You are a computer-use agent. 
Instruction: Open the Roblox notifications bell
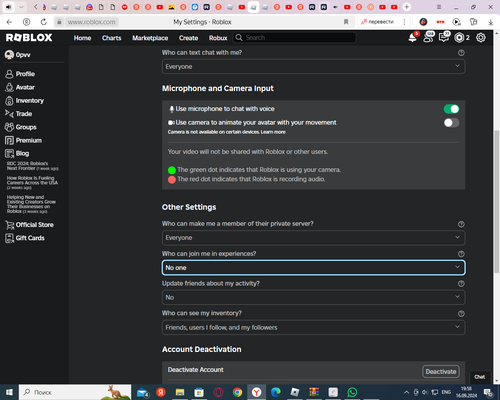(413, 38)
